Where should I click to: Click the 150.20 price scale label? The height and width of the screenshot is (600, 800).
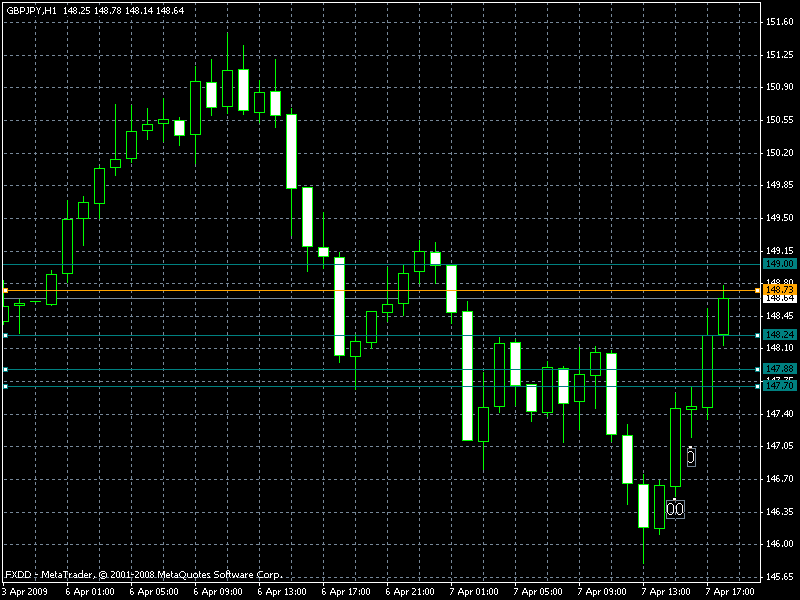click(x=780, y=153)
